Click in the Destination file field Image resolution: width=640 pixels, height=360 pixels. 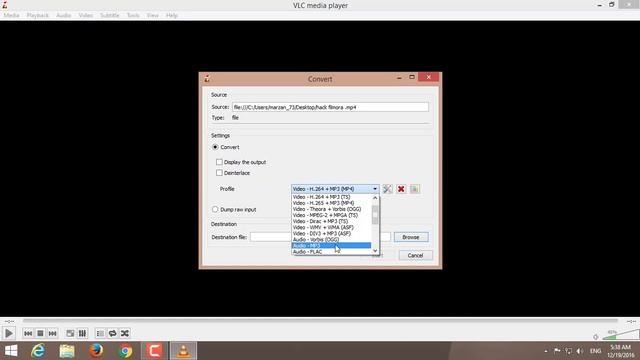[320, 237]
